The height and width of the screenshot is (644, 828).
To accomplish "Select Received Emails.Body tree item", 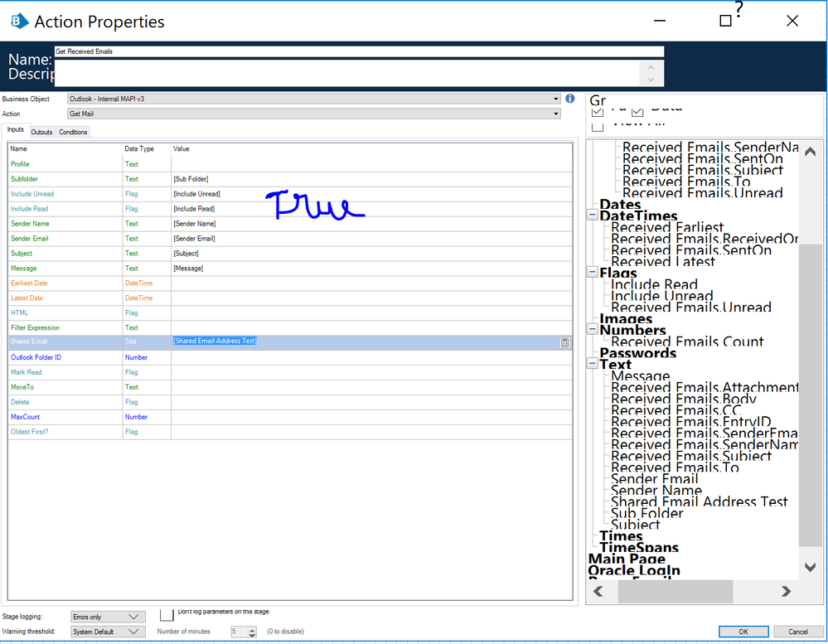I will click(683, 399).
